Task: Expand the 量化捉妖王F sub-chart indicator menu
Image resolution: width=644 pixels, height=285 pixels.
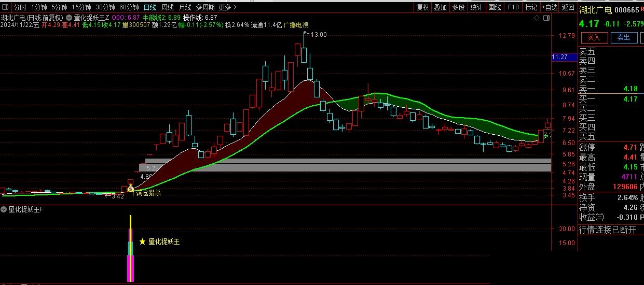Action: [x=4, y=210]
